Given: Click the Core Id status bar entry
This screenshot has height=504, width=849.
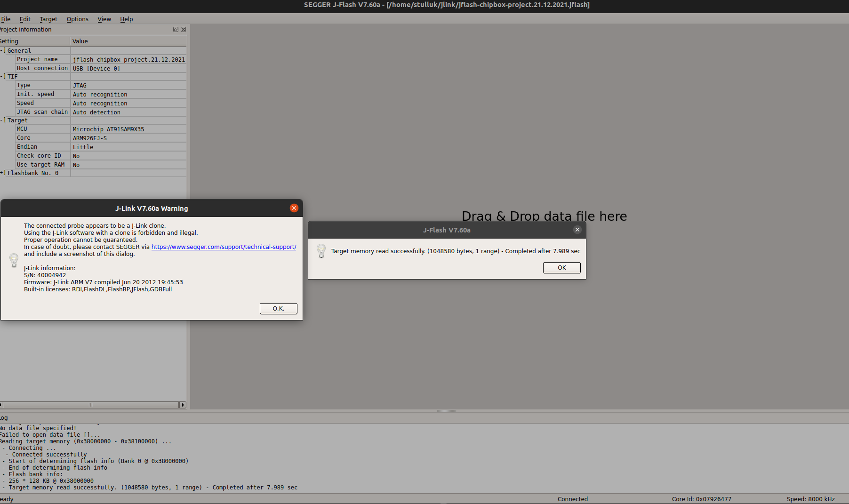Looking at the screenshot, I should (x=702, y=499).
